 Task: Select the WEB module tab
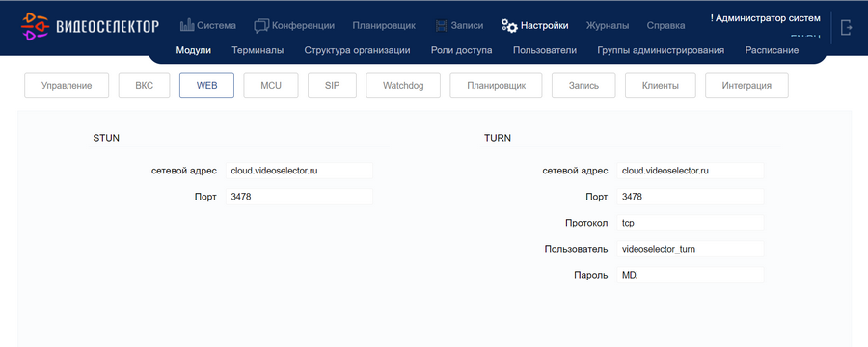206,86
